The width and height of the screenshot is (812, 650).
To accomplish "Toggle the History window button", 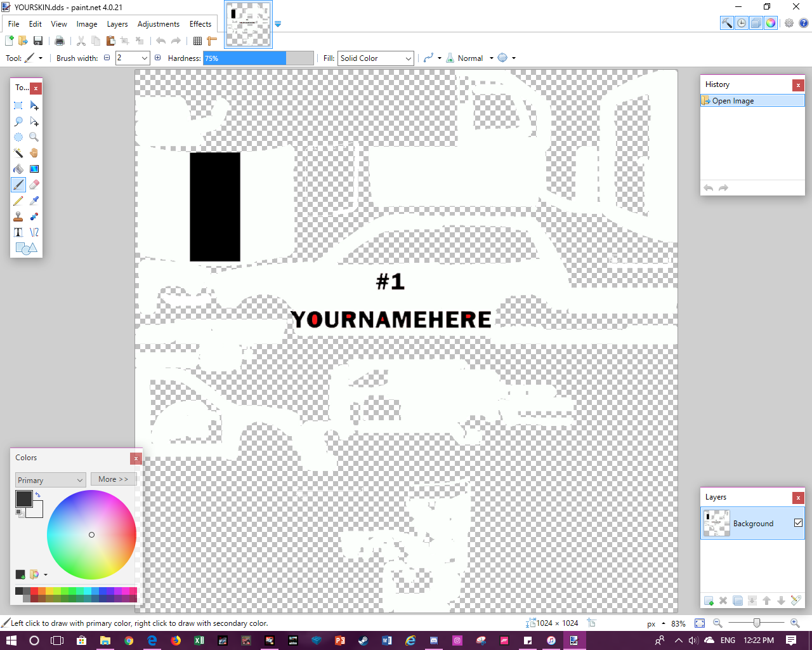I will (x=742, y=23).
